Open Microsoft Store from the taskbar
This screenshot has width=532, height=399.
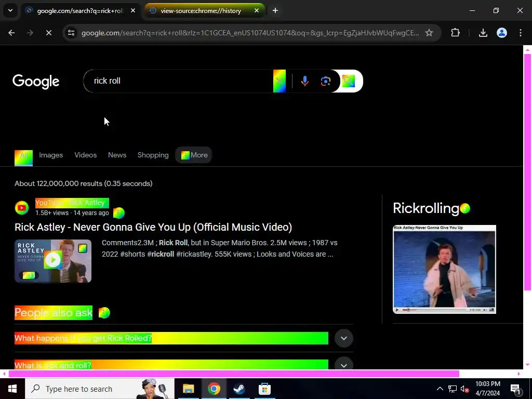pyautogui.click(x=264, y=389)
